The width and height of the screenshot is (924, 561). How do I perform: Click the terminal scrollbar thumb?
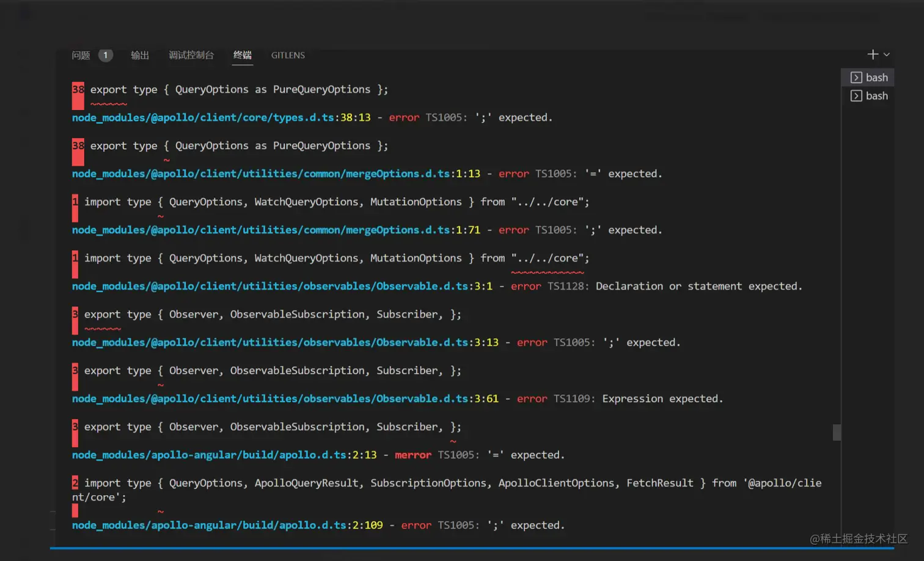837,432
